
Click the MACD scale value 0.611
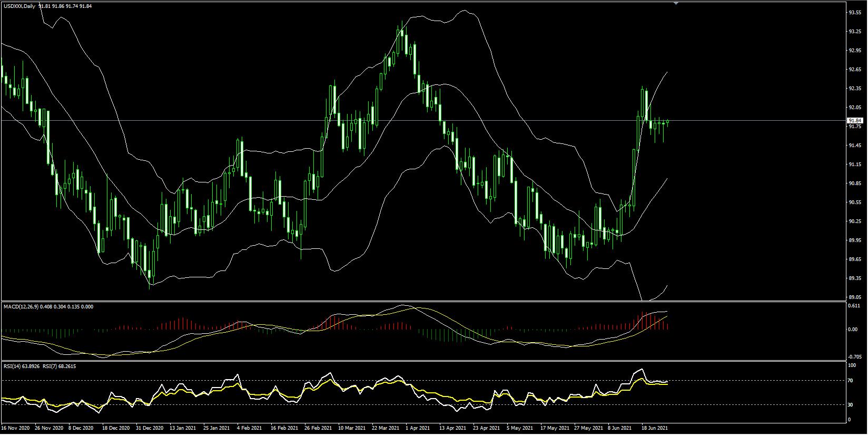854,306
